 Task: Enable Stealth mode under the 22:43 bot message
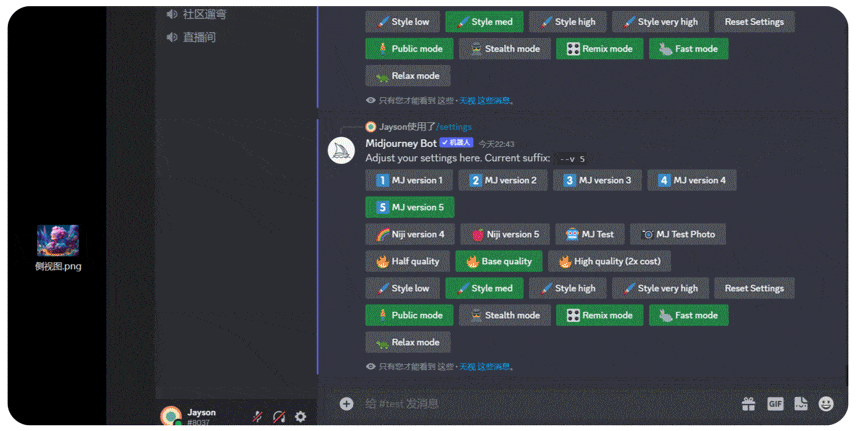pyautogui.click(x=504, y=315)
